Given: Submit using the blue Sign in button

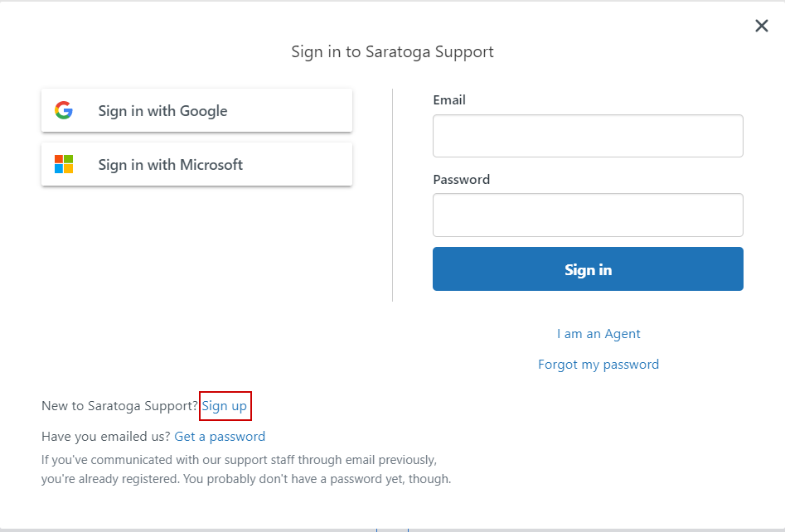Looking at the screenshot, I should (x=588, y=268).
